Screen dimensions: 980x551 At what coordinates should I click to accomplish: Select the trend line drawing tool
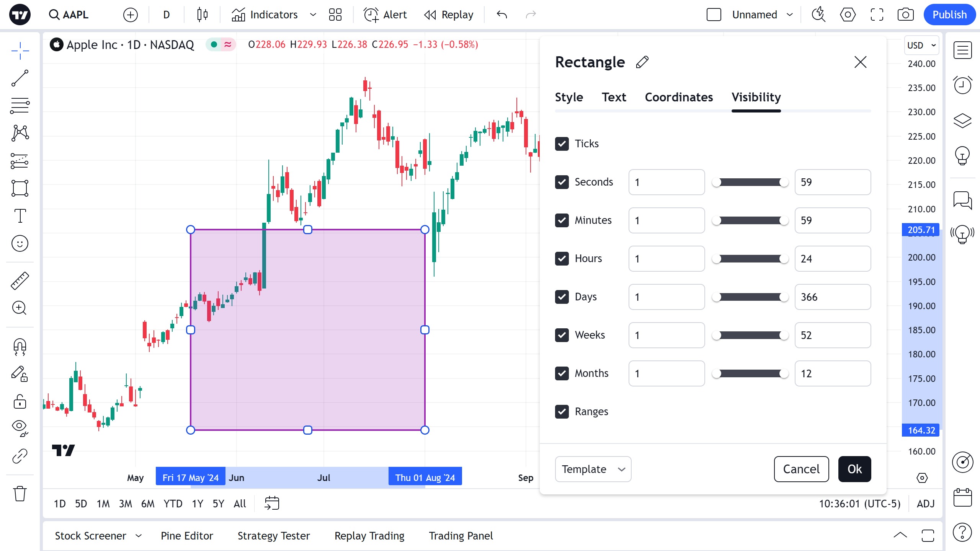pyautogui.click(x=20, y=78)
